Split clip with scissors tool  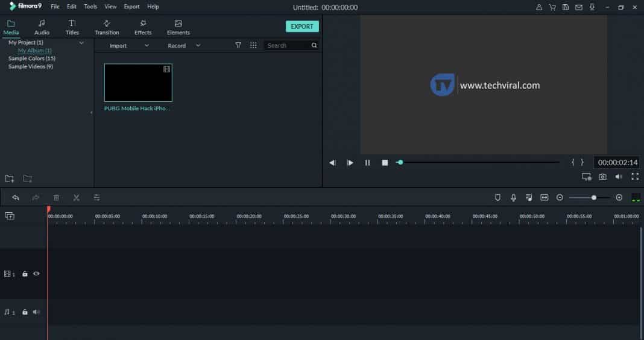tap(77, 198)
